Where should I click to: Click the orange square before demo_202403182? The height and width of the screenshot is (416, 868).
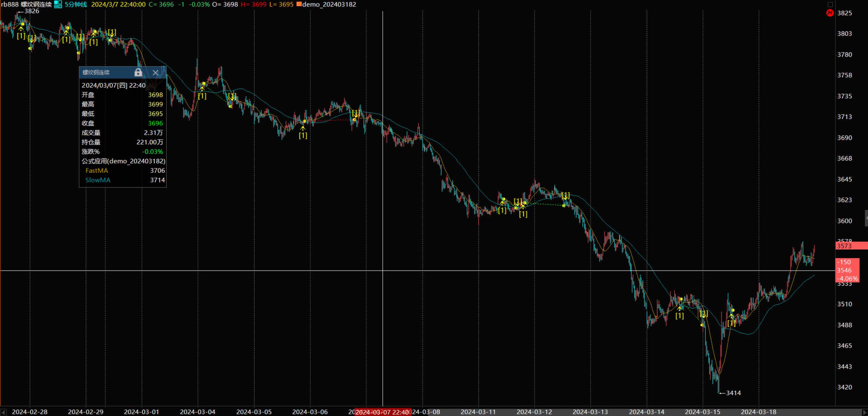pos(299,4)
